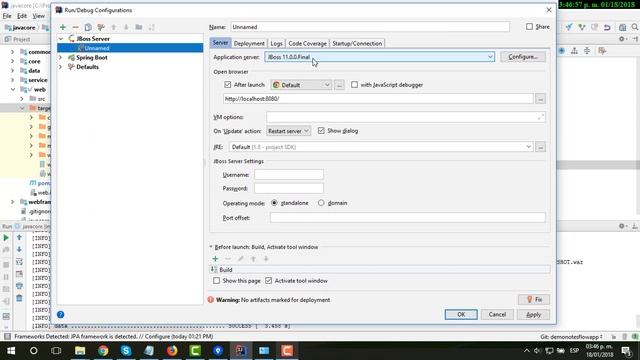Open edit defaults wrench icon
640x360 pixels.
click(101, 27)
